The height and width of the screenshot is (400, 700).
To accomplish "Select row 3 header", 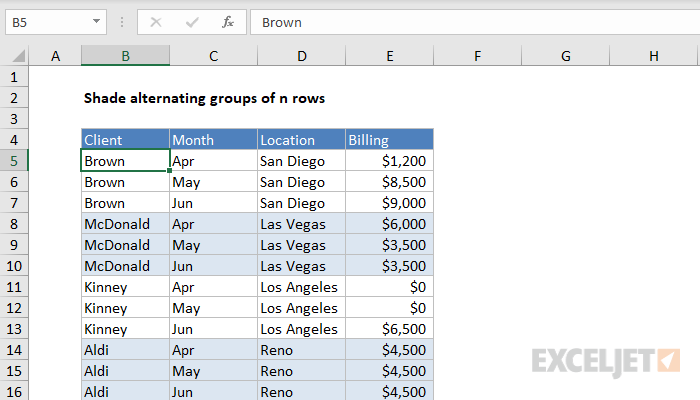I will (14, 119).
